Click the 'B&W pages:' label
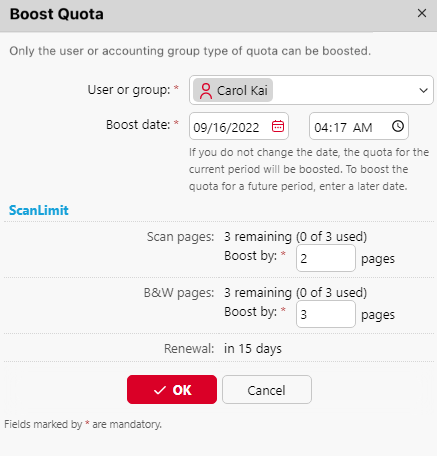Viewport: 437px width, 456px height. point(179,293)
